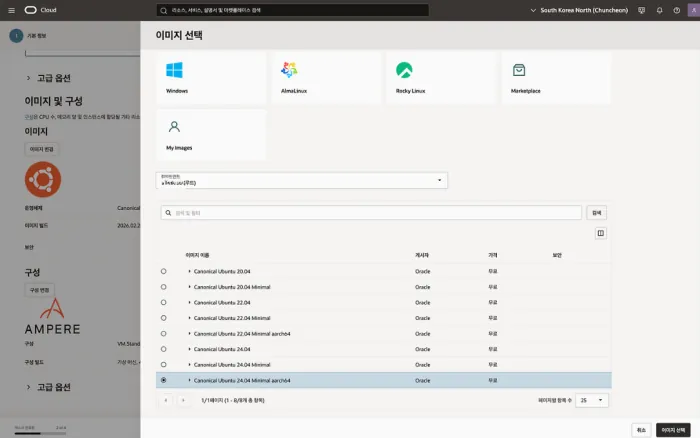Click the search magnifier icon in top bar
Screen dimensions: 700x438
[x=164, y=10]
